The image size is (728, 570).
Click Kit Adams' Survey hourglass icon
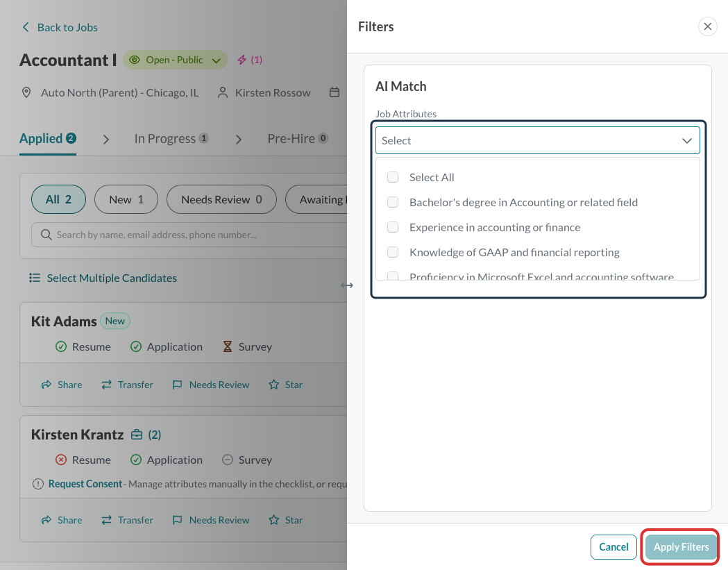pos(228,346)
